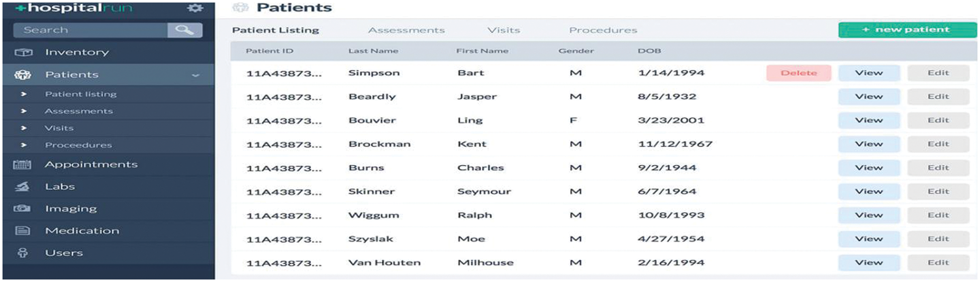Click the Medication sidebar icon

point(22,231)
